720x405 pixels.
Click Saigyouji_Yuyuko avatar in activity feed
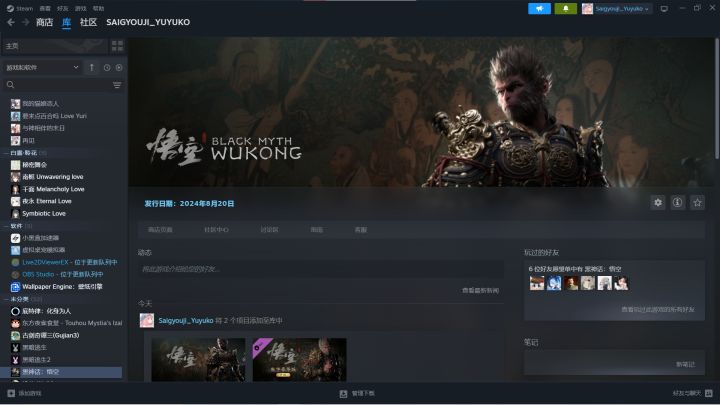coord(147,321)
